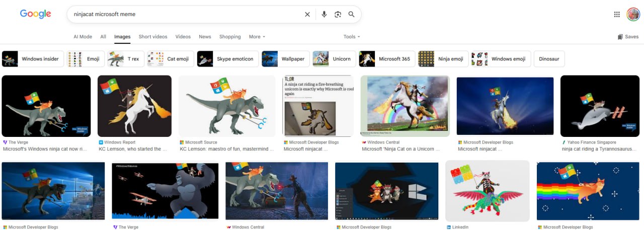644x230 pixels.
Task: Filter by Ninja emoji chip
Action: [x=443, y=59]
